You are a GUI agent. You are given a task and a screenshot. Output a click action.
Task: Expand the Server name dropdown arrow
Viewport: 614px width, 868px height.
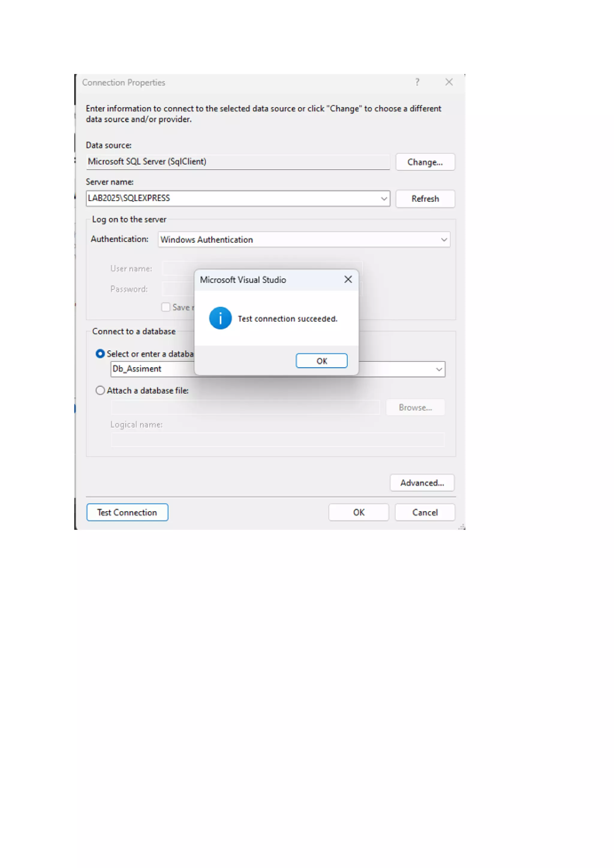(384, 198)
